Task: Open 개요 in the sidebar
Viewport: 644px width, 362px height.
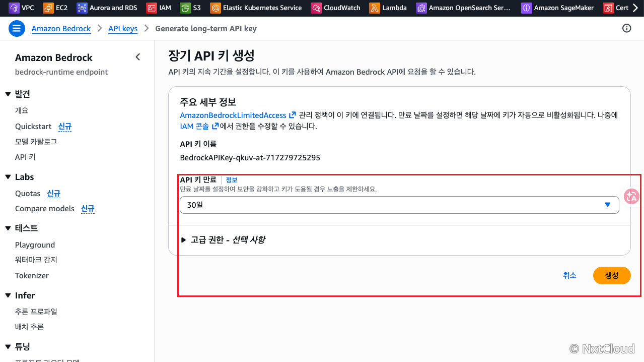Action: 22,110
